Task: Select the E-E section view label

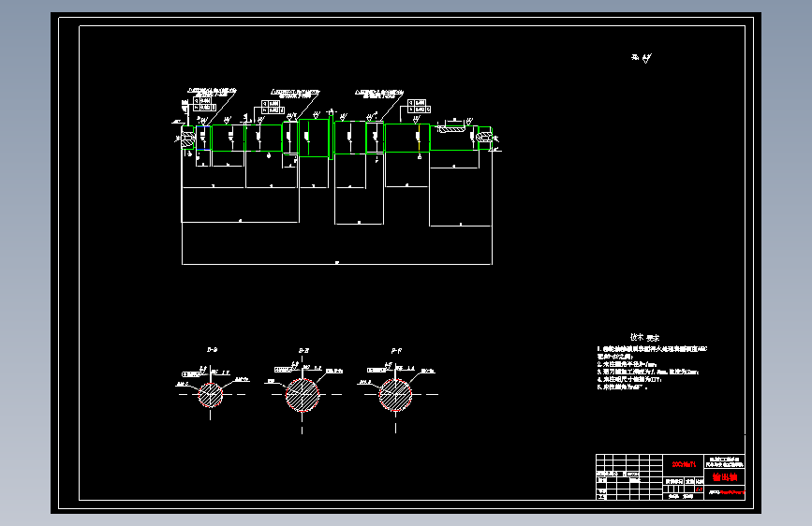Action: tap(304, 351)
